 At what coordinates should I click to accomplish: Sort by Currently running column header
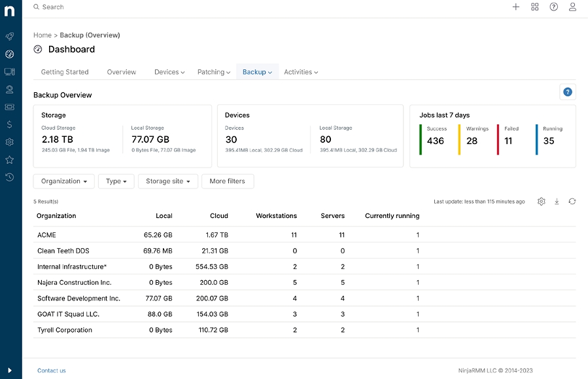(x=392, y=216)
